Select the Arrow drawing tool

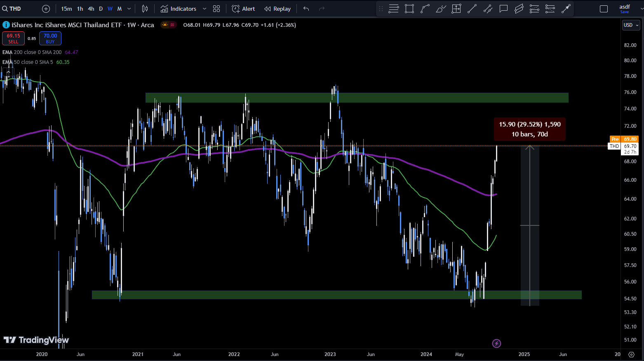566,9
